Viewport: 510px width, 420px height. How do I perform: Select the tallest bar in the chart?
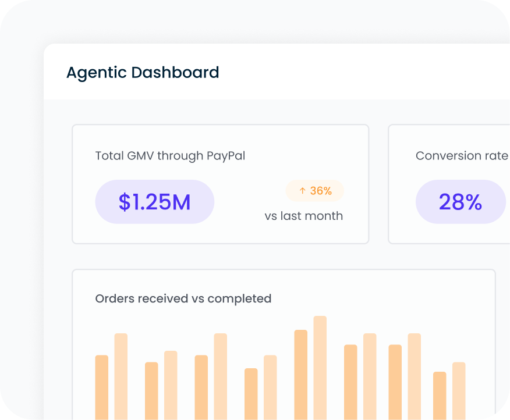[x=319, y=366]
